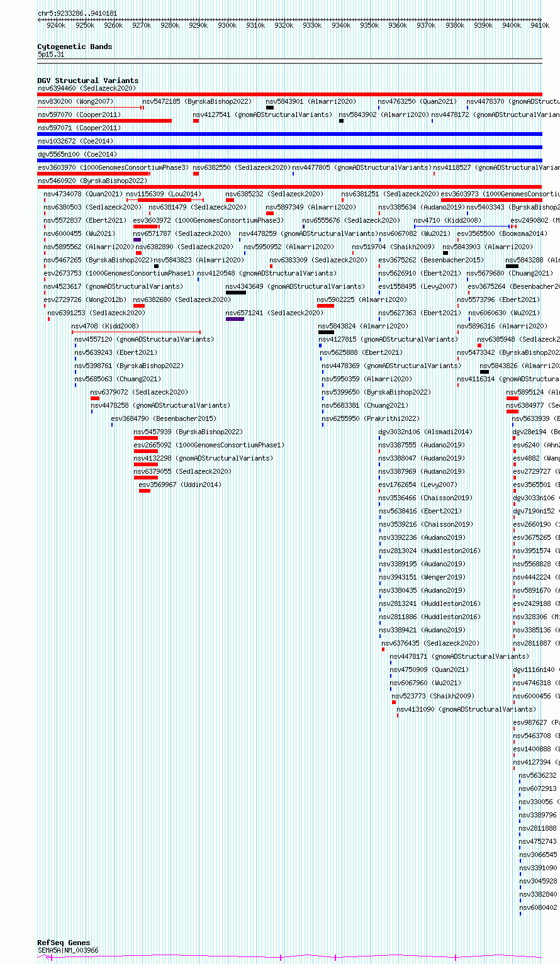Click nsv1156309 (Lou2014) label
This screenshot has height=964, width=560.
(164, 194)
